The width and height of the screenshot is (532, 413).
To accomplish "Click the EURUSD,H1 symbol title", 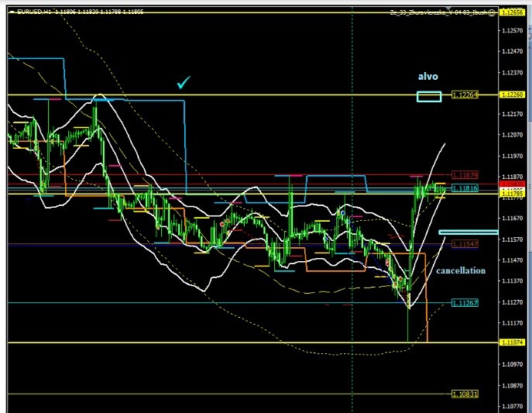I will click(29, 13).
